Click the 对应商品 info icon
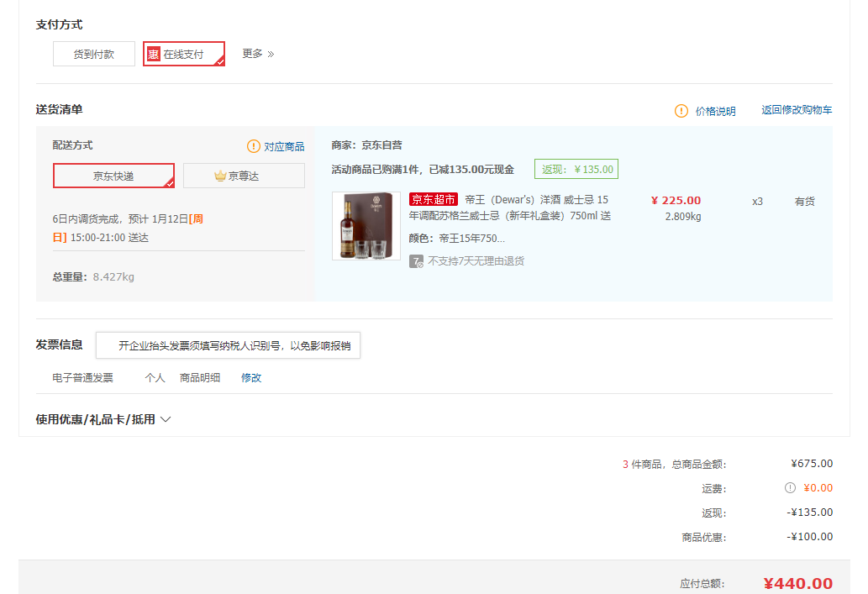 click(x=253, y=146)
